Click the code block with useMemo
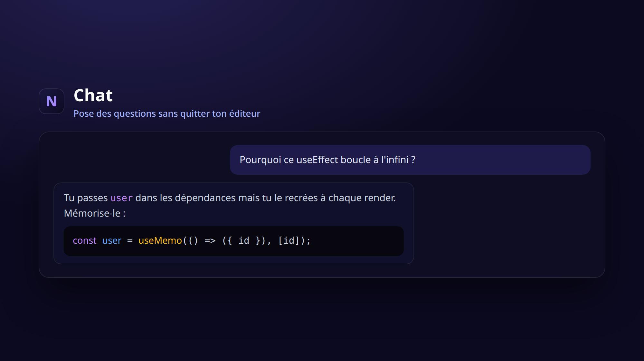Screen dimensions: 644x361 [x=233, y=241]
